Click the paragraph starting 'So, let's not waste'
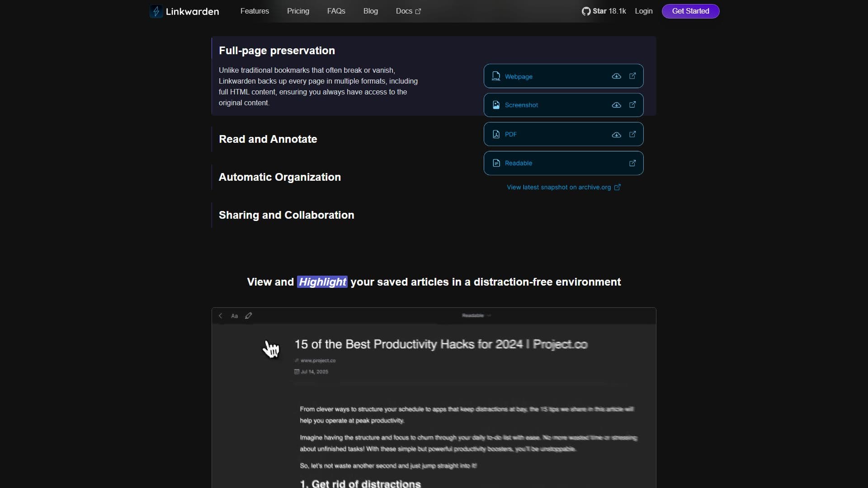 388,466
